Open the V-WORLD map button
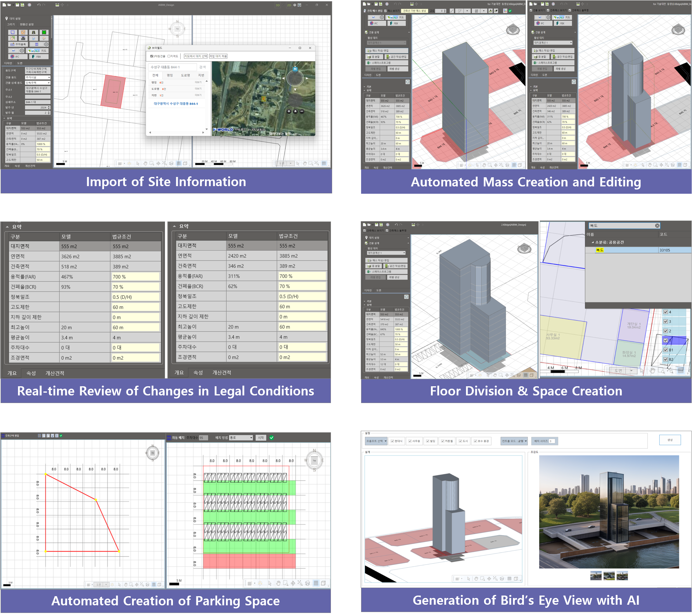Image resolution: width=692 pixels, height=616 pixels. pyautogui.click(x=38, y=50)
